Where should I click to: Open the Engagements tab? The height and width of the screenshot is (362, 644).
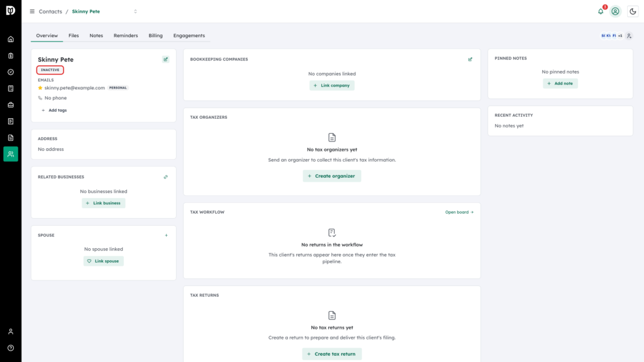point(189,36)
